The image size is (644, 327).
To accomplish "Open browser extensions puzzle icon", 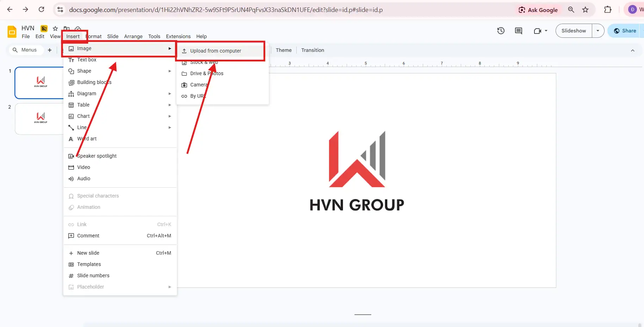I will point(608,10).
